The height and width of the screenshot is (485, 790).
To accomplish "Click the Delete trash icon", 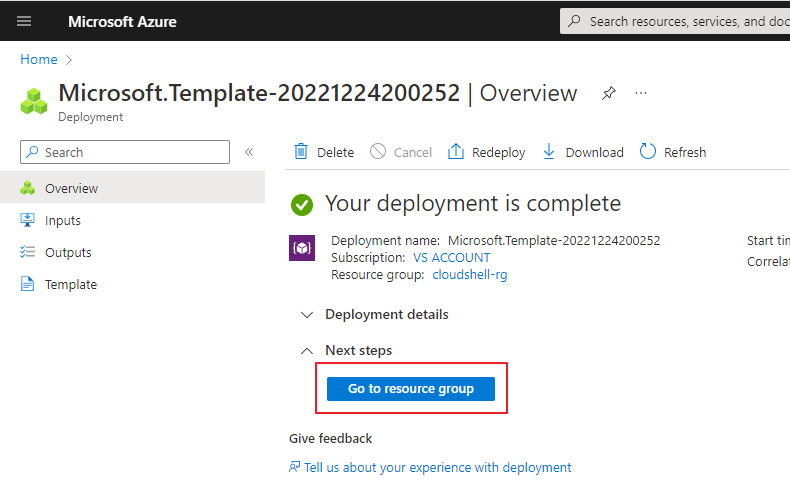I will pyautogui.click(x=301, y=152).
